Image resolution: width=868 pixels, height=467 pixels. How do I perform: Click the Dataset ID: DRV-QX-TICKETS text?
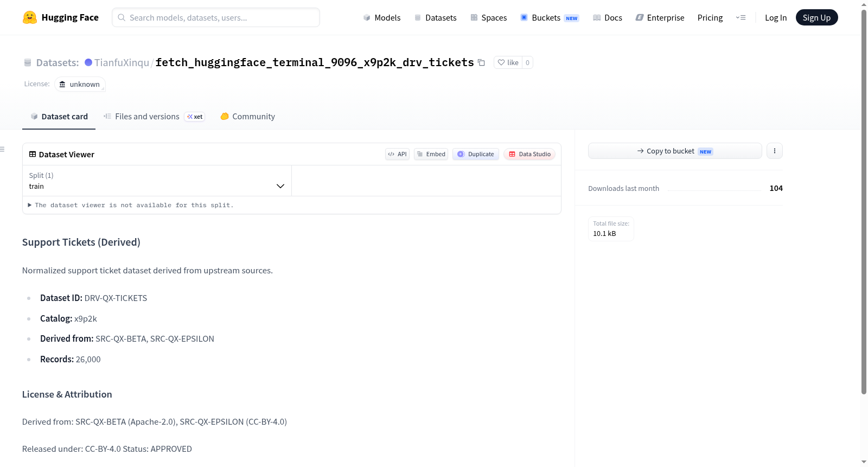pos(94,298)
